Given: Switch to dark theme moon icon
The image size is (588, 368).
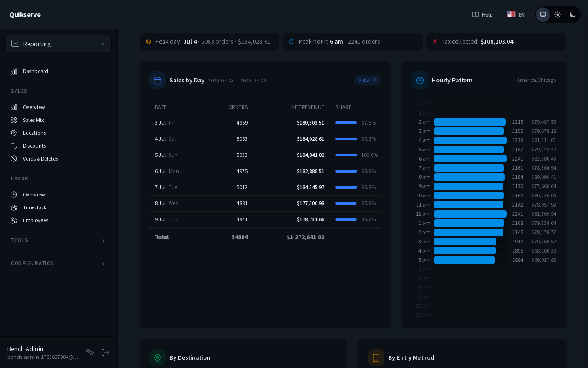Looking at the screenshot, I should [x=572, y=15].
